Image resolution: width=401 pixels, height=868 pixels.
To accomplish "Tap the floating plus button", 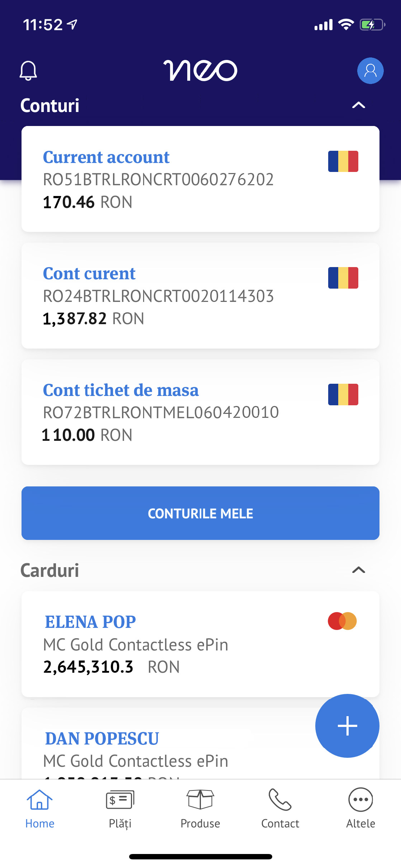I will [347, 725].
